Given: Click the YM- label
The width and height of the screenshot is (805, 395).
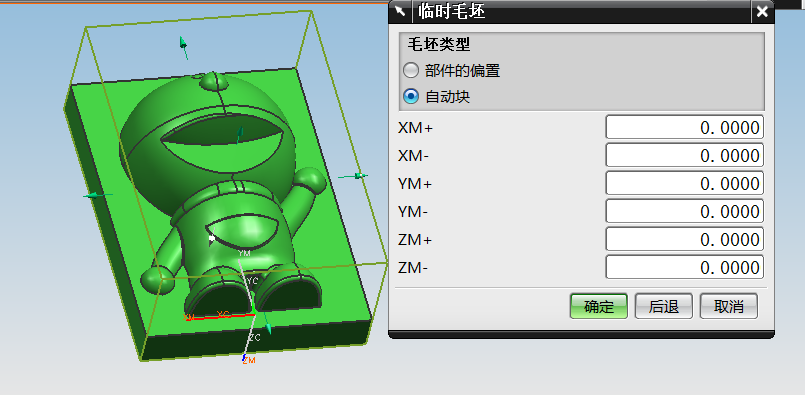Looking at the screenshot, I should 413,211.
